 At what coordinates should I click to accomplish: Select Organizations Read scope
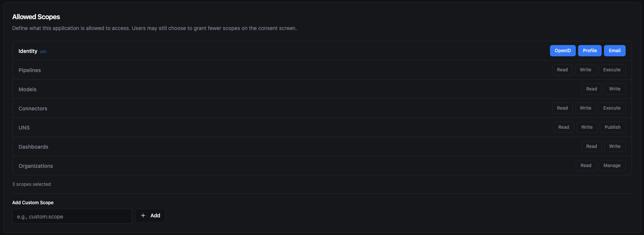[586, 166]
